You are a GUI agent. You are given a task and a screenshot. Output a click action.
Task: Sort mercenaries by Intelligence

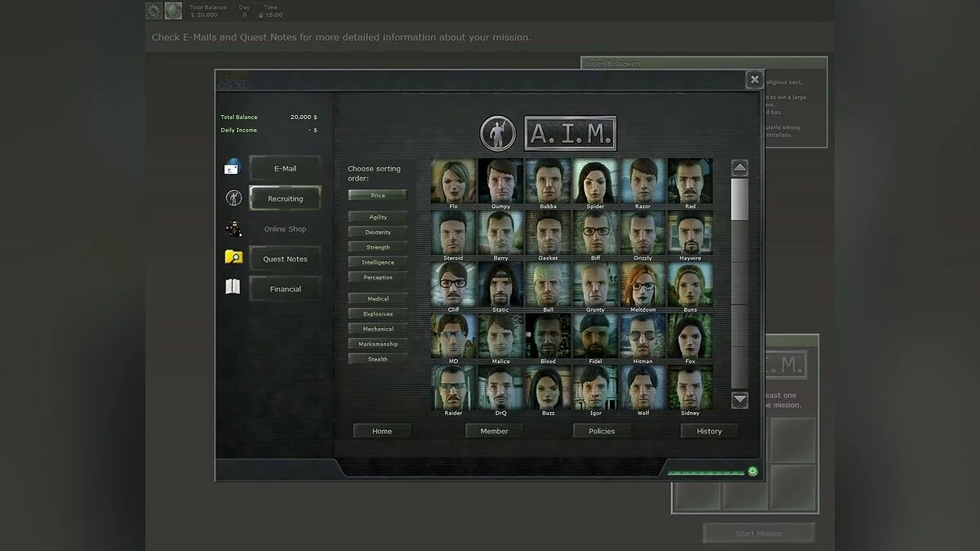377,263
